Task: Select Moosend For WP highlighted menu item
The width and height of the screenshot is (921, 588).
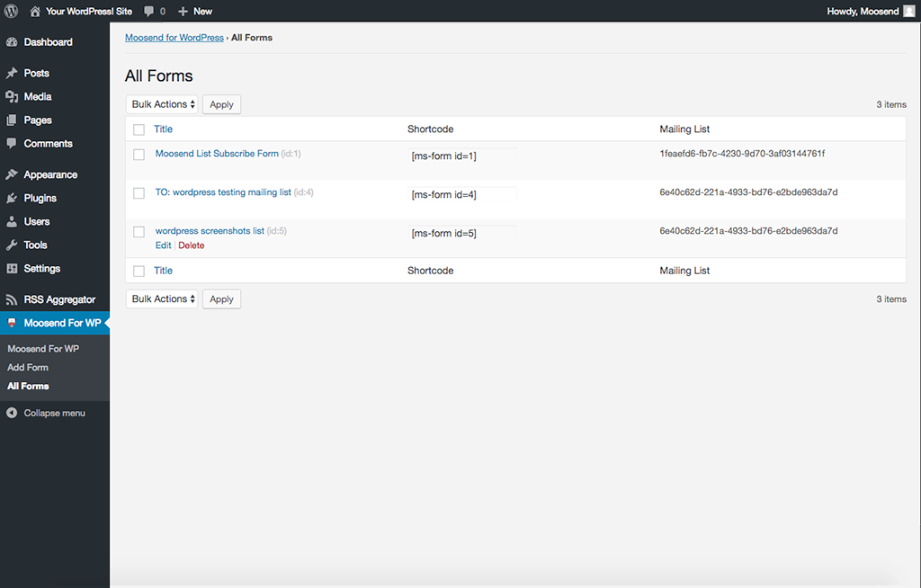Action: point(55,323)
